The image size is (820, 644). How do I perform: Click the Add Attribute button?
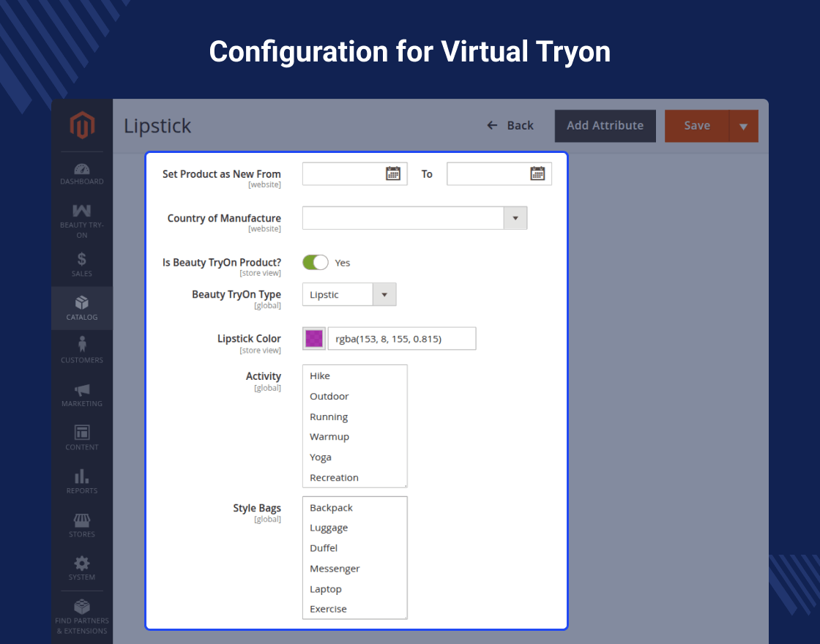[x=605, y=126]
